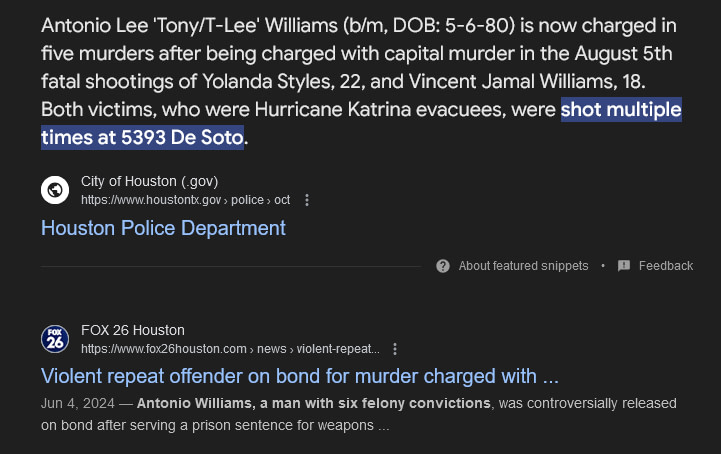This screenshot has height=454, width=721.
Task: Open three-dot menu beside houstontx.gov URL
Action: point(307,200)
